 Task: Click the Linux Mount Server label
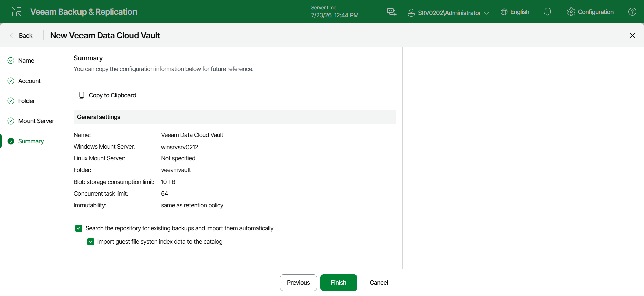pyautogui.click(x=99, y=158)
